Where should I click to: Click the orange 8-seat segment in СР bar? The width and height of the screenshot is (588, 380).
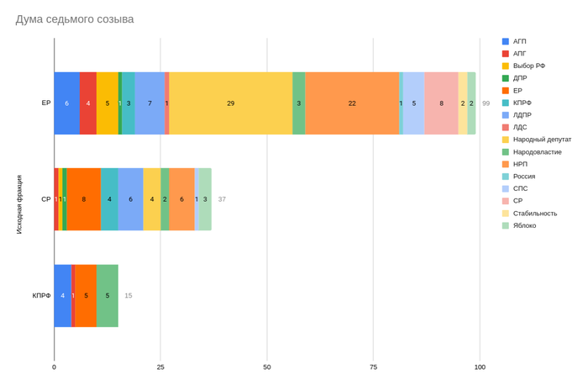click(x=83, y=199)
